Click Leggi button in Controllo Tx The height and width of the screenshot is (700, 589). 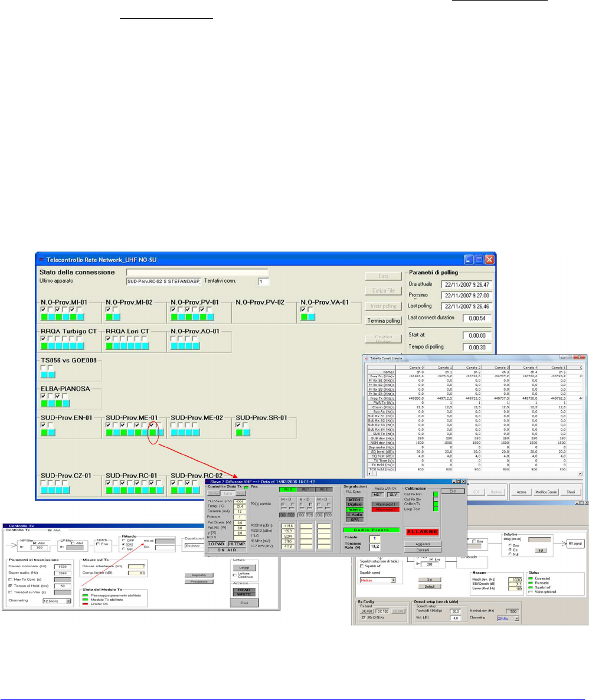pos(244,568)
